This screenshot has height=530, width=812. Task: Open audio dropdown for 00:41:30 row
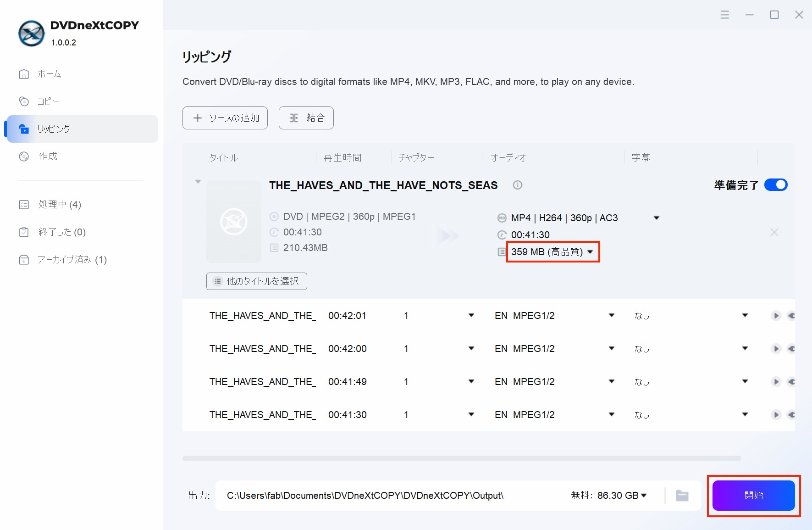pos(612,414)
